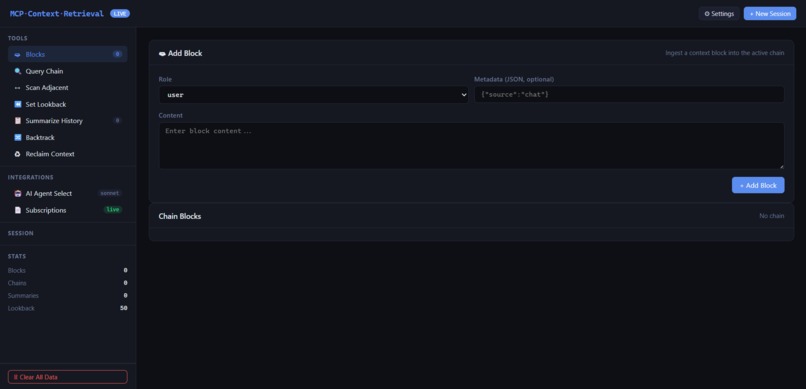Click the Chain Blocks heading
806x389 pixels.
coord(179,216)
